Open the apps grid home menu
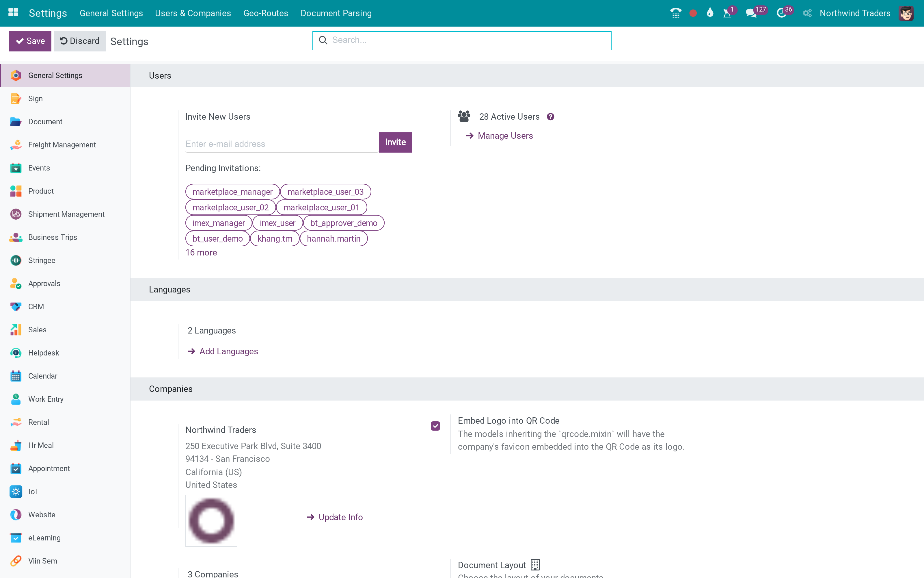Image resolution: width=924 pixels, height=578 pixels. [13, 13]
